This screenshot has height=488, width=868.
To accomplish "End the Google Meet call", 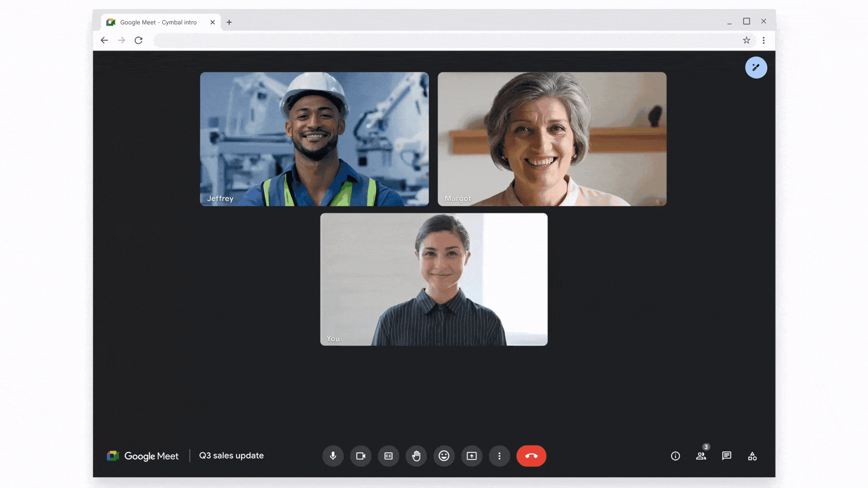I will (x=531, y=455).
